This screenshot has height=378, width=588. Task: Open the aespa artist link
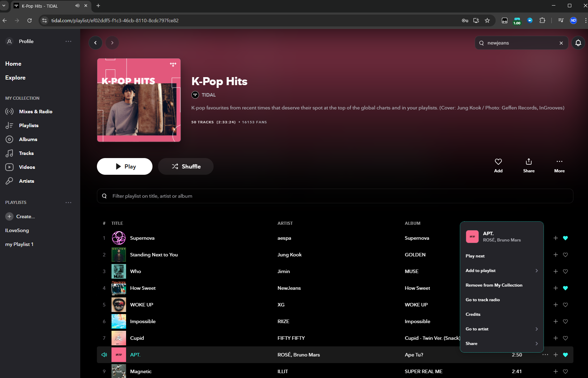click(x=284, y=238)
